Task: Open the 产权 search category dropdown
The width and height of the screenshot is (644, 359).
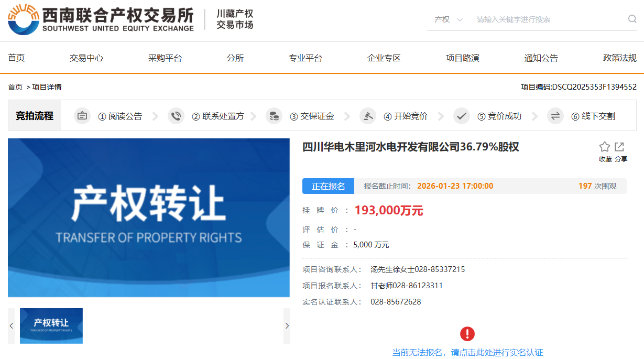Action: 449,19
